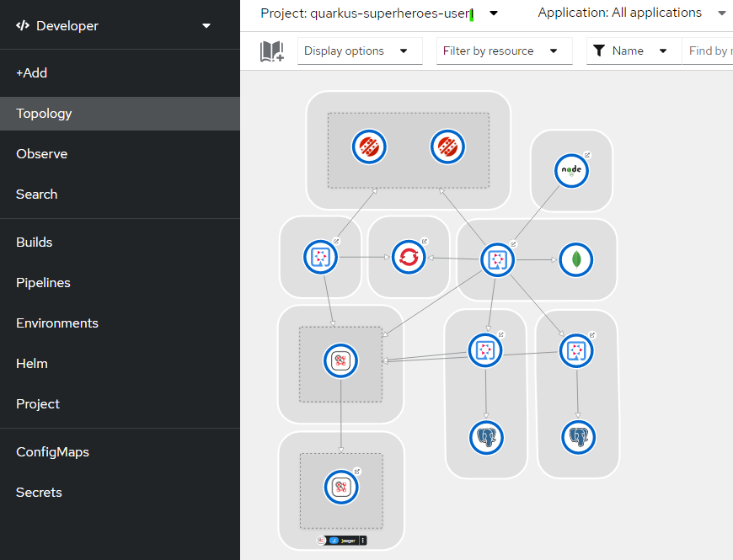Navigate to Pipelines

[120, 283]
